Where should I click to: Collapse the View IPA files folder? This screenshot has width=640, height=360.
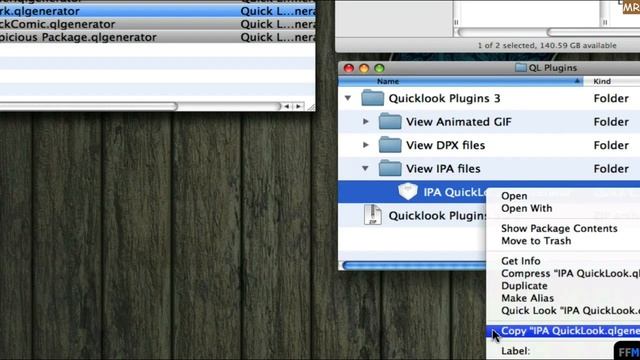365,168
